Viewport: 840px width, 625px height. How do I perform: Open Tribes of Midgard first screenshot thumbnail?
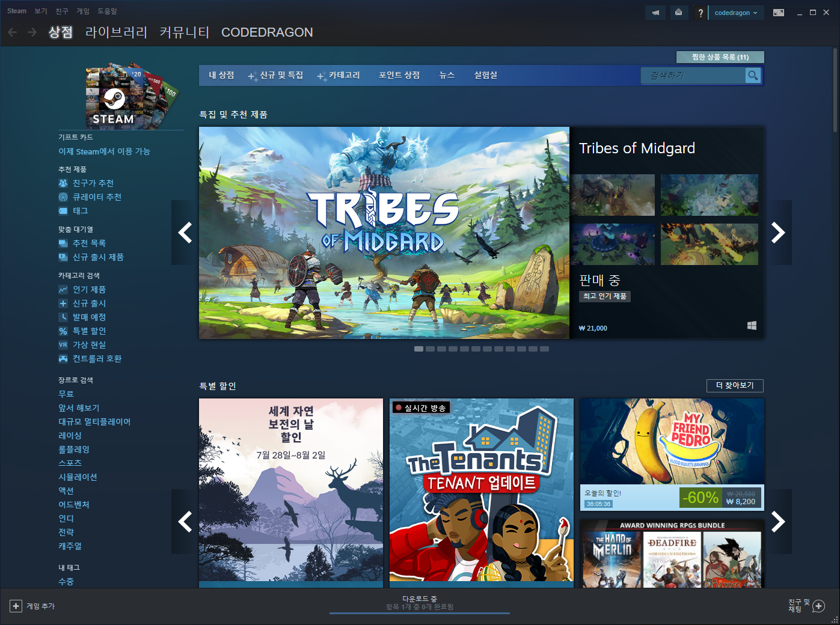[613, 195]
